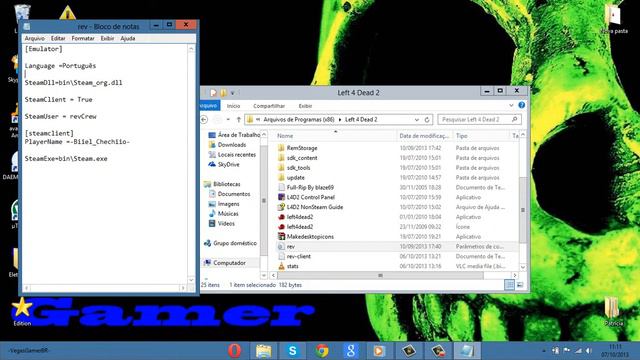
Task: Select Full-Rip By blaze69 text file
Action: coord(306,187)
